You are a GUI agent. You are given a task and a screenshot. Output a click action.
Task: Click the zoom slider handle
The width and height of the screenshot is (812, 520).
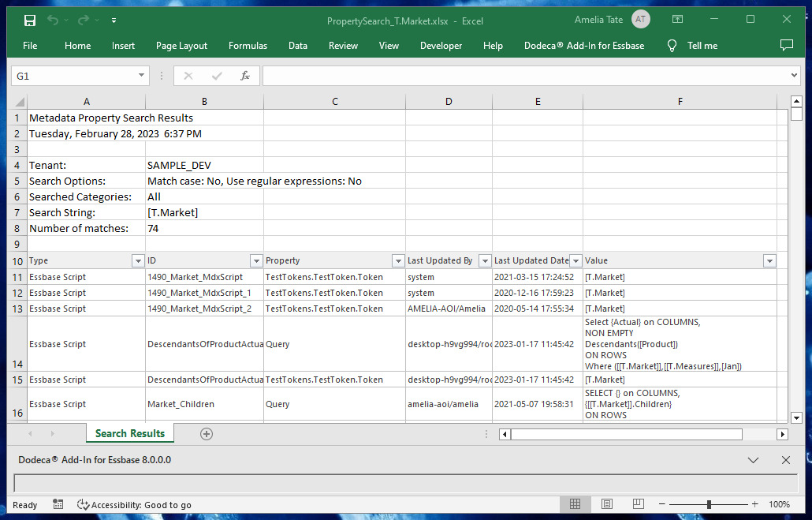(x=709, y=504)
